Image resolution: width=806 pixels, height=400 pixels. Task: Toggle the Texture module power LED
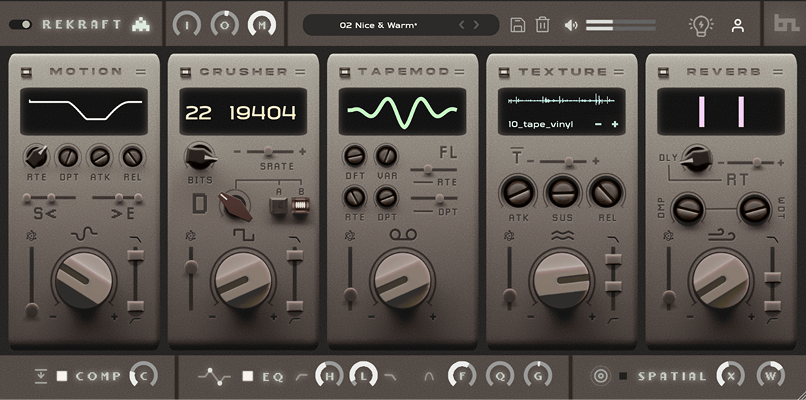(x=504, y=72)
